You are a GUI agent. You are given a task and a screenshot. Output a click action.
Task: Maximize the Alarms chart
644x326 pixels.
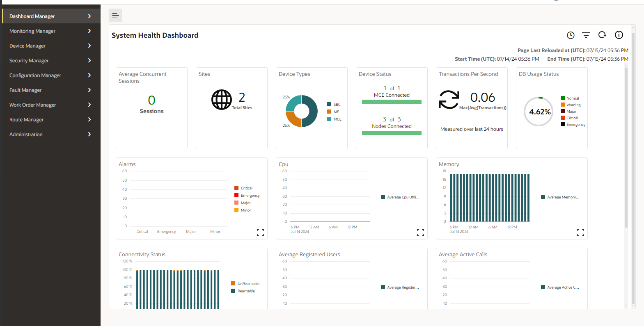260,233
